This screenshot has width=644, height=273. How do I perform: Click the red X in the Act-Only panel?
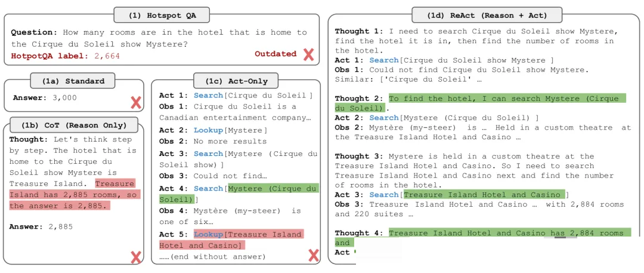pyautogui.click(x=312, y=256)
